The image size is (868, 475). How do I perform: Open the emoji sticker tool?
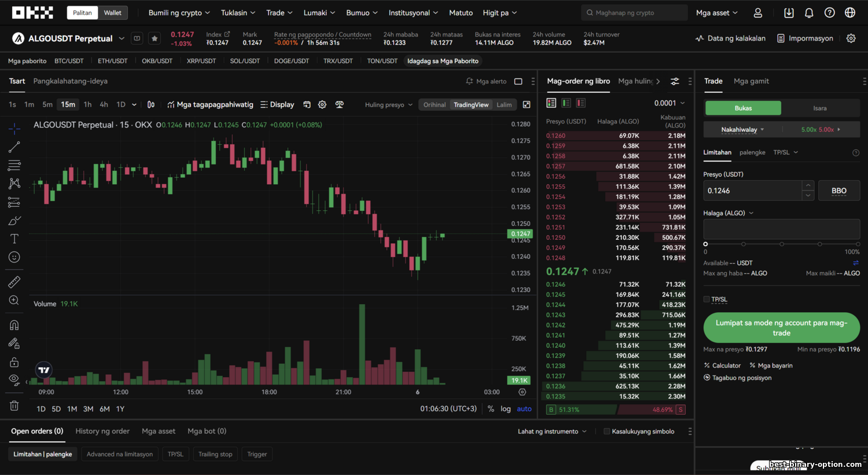[x=14, y=257]
